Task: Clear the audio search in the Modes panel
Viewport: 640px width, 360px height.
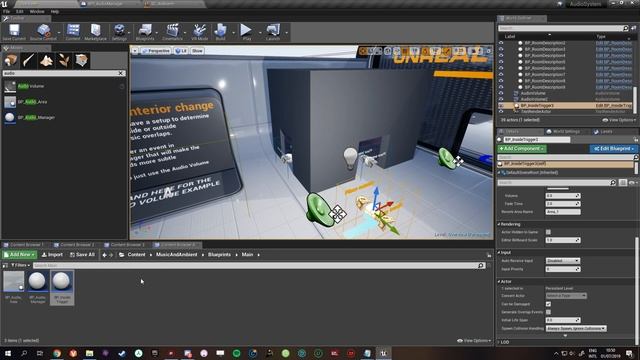Action: tap(120, 73)
